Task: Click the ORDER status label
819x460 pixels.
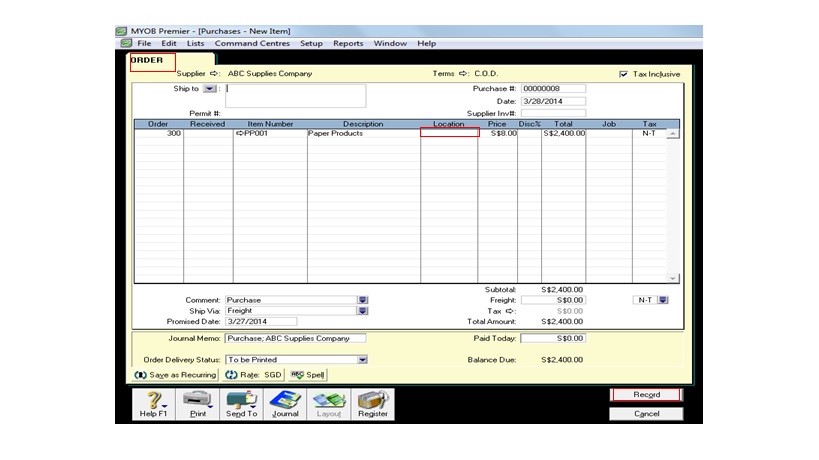Action: click(147, 60)
